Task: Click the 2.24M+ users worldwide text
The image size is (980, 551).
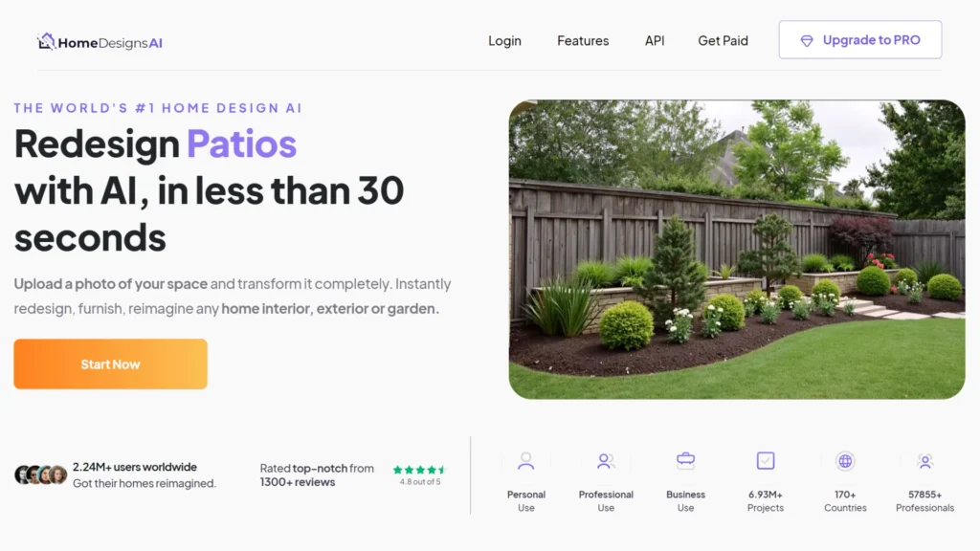Action: [134, 467]
